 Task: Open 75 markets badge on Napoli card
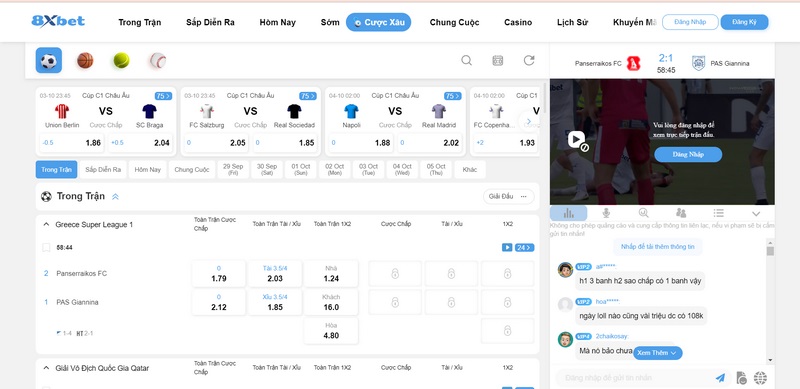(x=453, y=96)
